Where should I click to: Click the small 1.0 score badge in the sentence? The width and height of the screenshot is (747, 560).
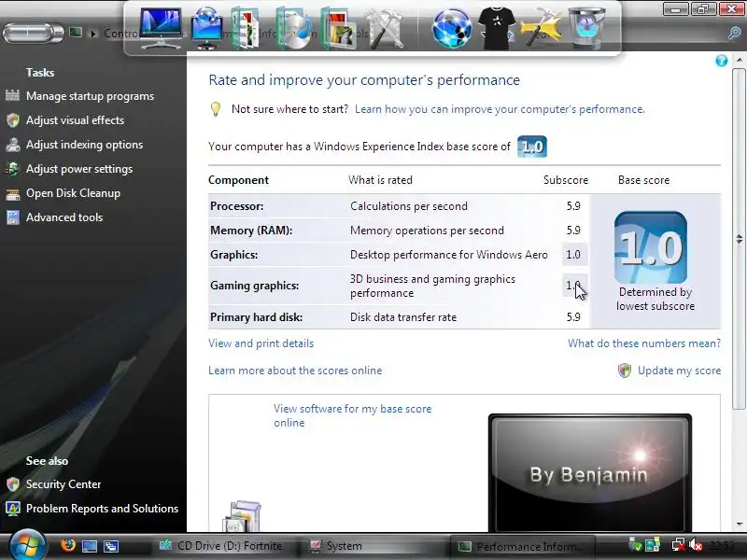532,147
